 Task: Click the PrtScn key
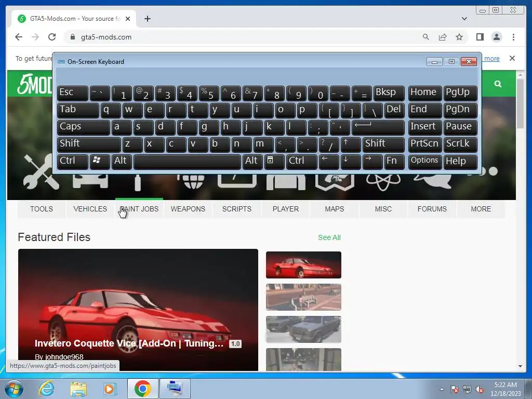click(x=425, y=144)
